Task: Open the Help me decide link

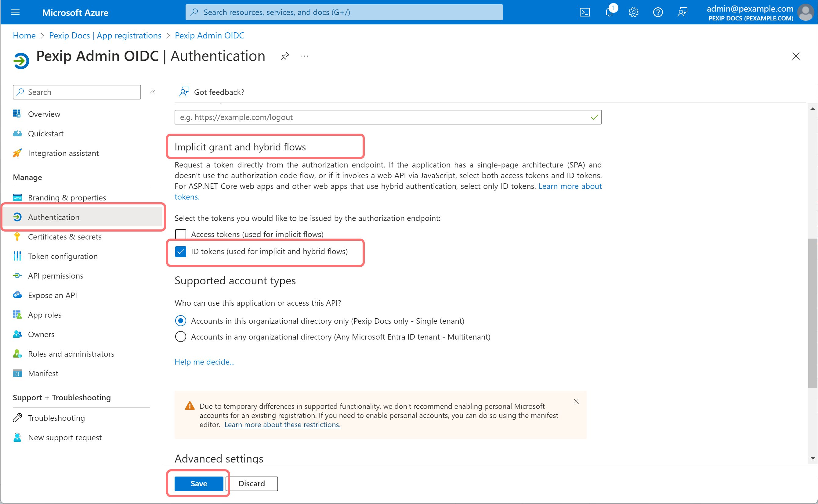Action: point(204,362)
